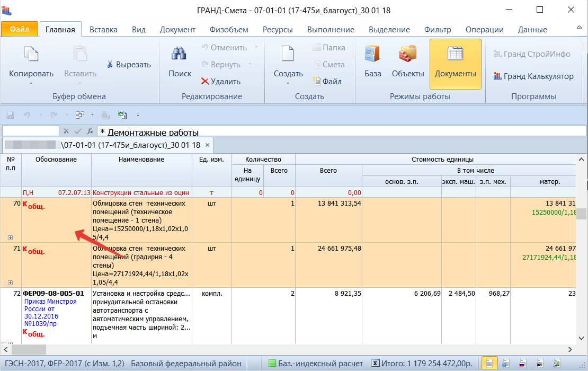This screenshot has width=588, height=371.
Task: Launch Гранд Калькулятор program
Action: pos(533,76)
